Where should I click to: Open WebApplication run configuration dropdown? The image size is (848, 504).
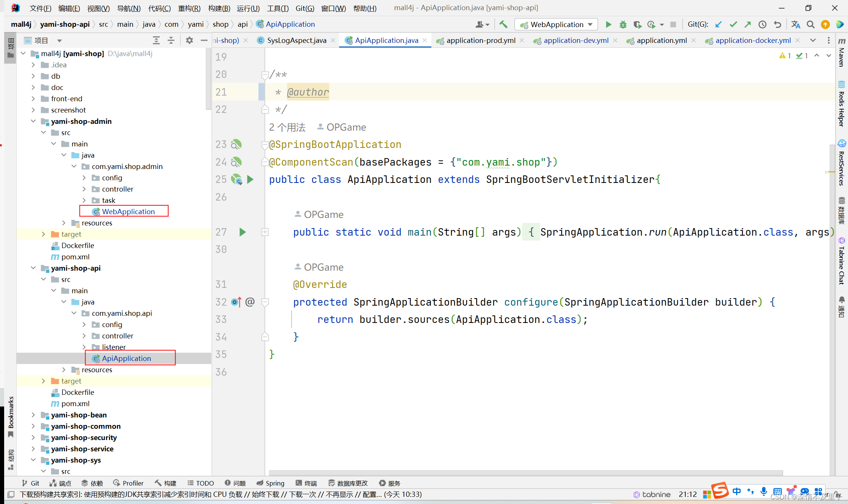click(x=557, y=24)
